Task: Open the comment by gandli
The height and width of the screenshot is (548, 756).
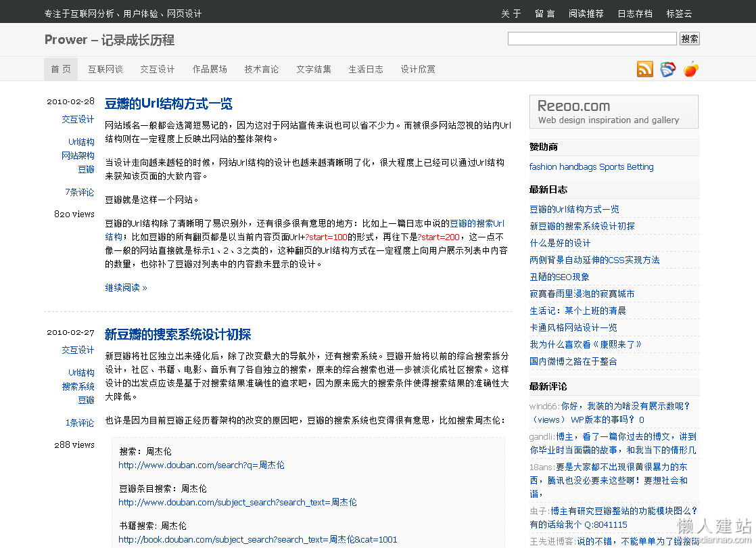Action: point(613,443)
